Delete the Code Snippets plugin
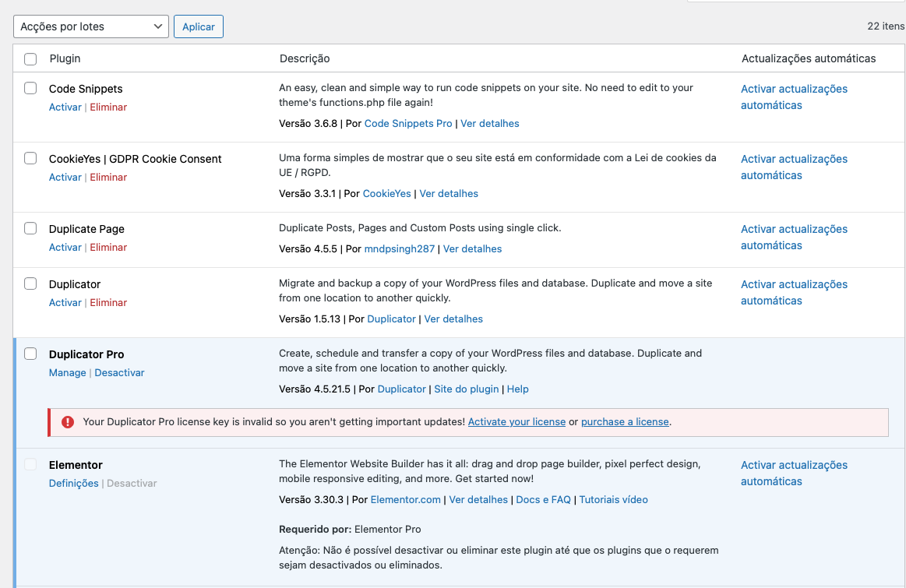Screen dimensions: 906x588 pyautogui.click(x=108, y=107)
